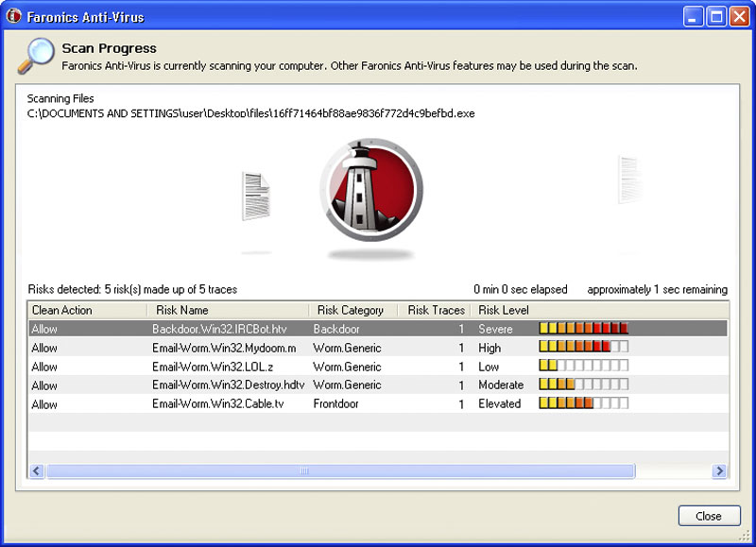Image resolution: width=756 pixels, height=547 pixels.
Task: Click the Severe risk level bar
Action: (x=584, y=328)
